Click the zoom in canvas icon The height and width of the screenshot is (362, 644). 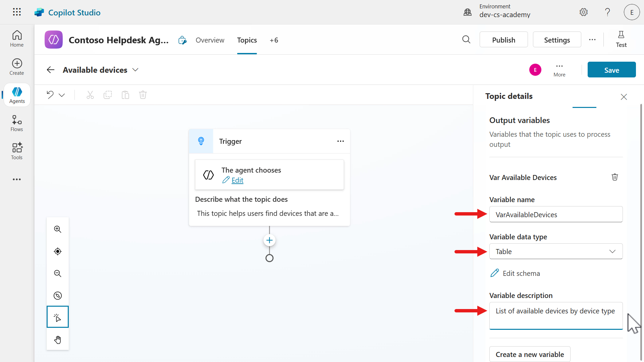pyautogui.click(x=58, y=229)
